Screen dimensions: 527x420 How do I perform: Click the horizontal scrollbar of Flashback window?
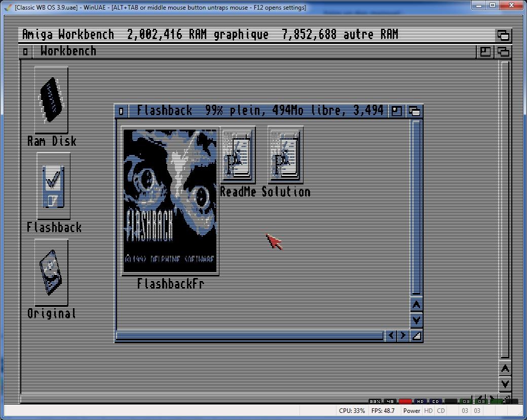click(x=249, y=335)
